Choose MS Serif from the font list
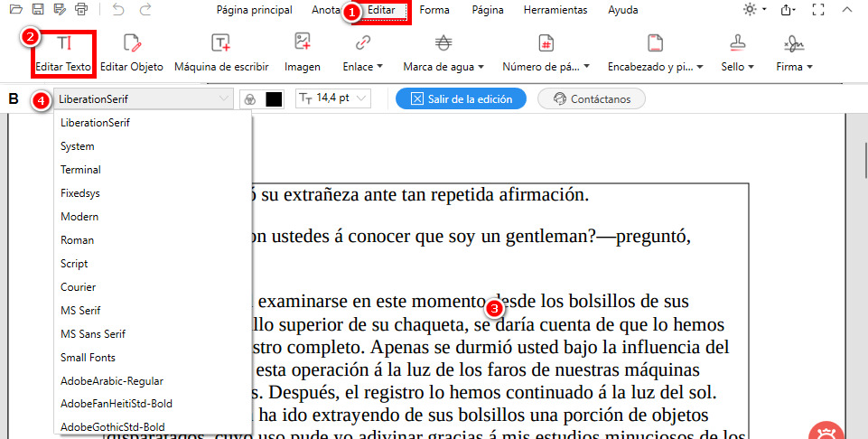 point(153,311)
